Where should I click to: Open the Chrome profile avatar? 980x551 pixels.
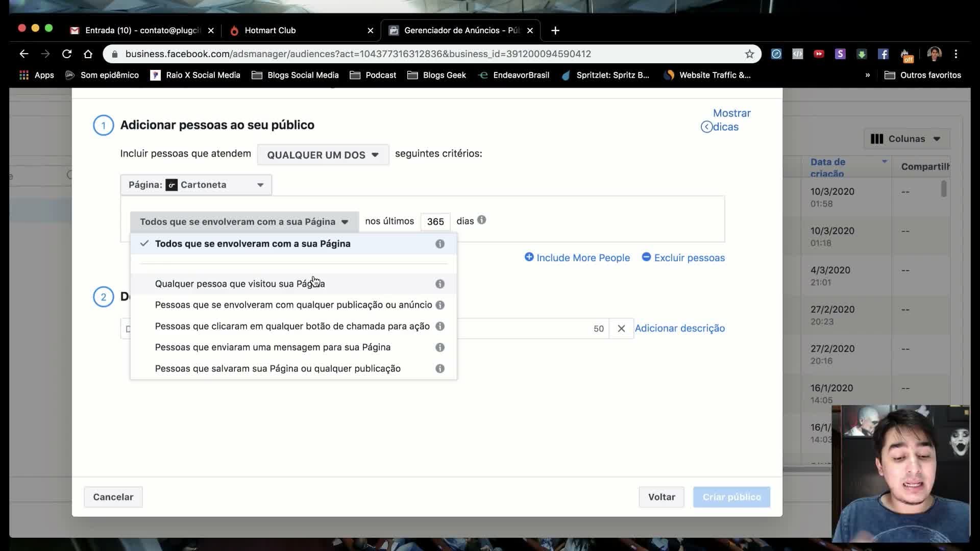click(x=935, y=54)
